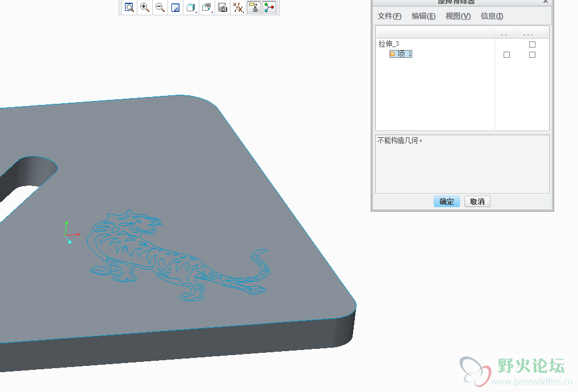Open the 视图(V) menu

click(x=458, y=16)
